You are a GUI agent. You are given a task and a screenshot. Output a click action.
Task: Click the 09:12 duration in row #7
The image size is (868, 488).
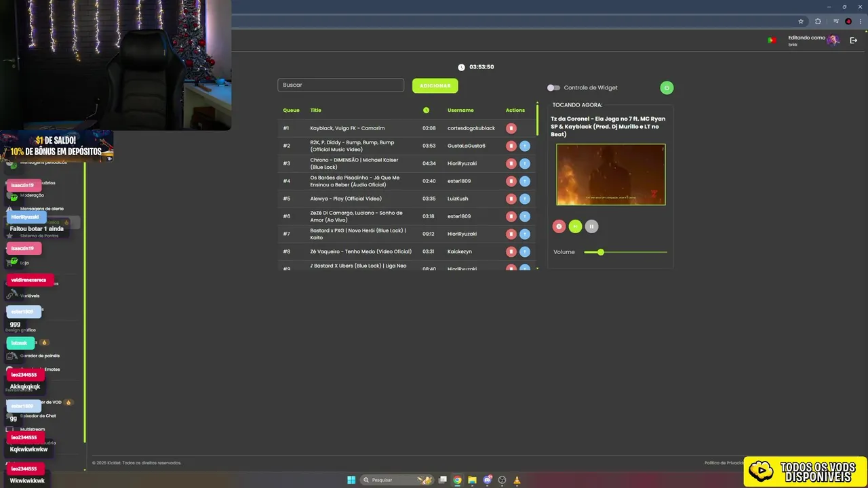tap(429, 234)
